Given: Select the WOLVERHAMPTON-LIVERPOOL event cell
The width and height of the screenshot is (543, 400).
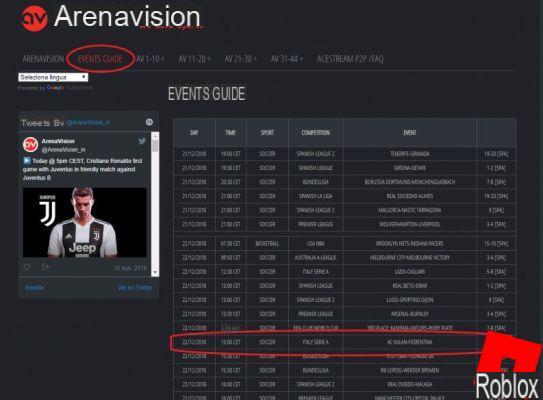Looking at the screenshot, I should click(410, 224).
